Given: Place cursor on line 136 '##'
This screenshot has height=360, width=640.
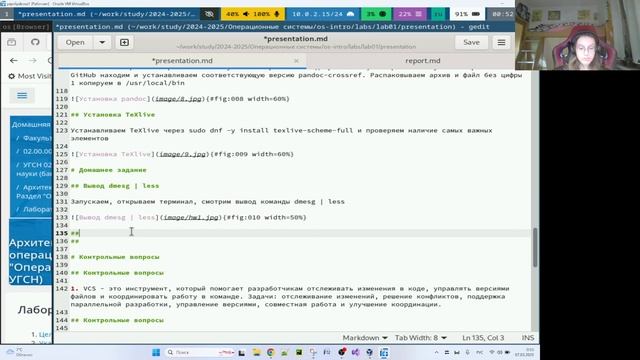Looking at the screenshot, I should (75, 241).
